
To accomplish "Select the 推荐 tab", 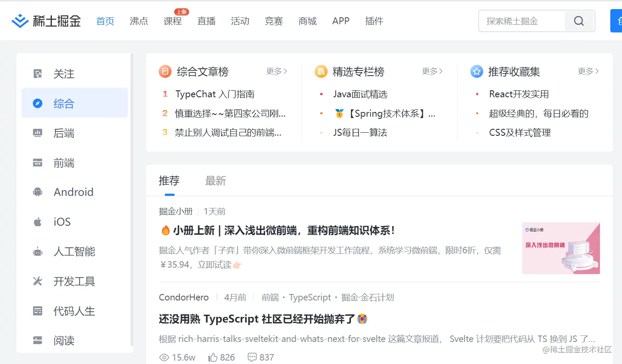I will coord(169,181).
